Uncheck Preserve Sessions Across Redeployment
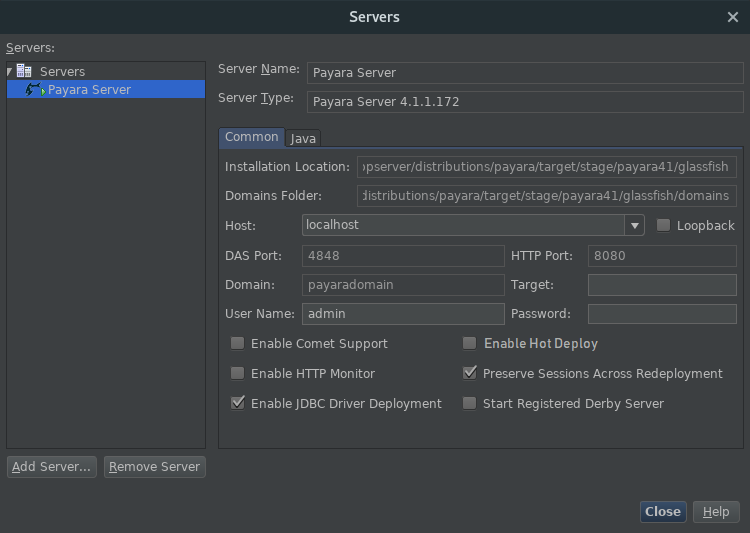The width and height of the screenshot is (750, 533). point(470,374)
